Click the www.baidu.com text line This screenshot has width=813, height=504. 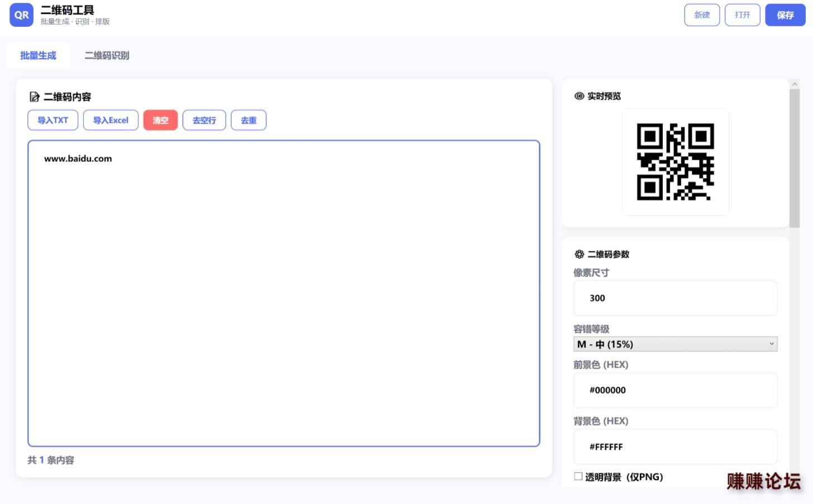[78, 159]
